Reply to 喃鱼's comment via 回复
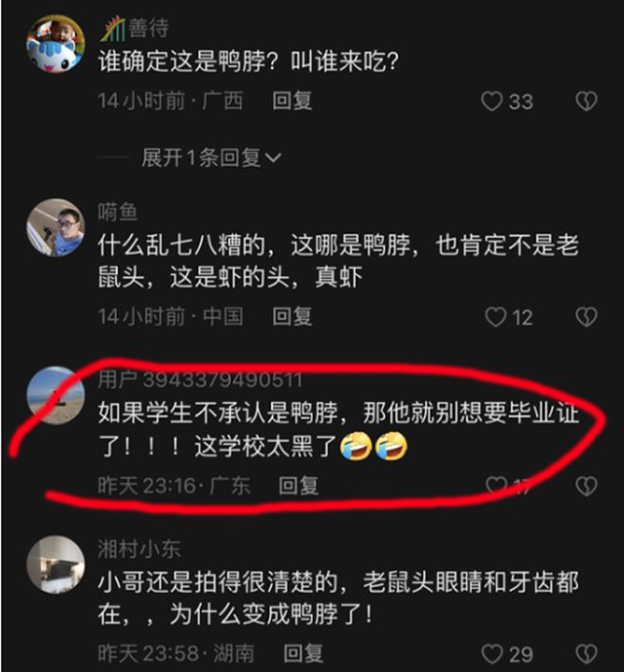Screen dimensions: 624x672 pos(292,317)
